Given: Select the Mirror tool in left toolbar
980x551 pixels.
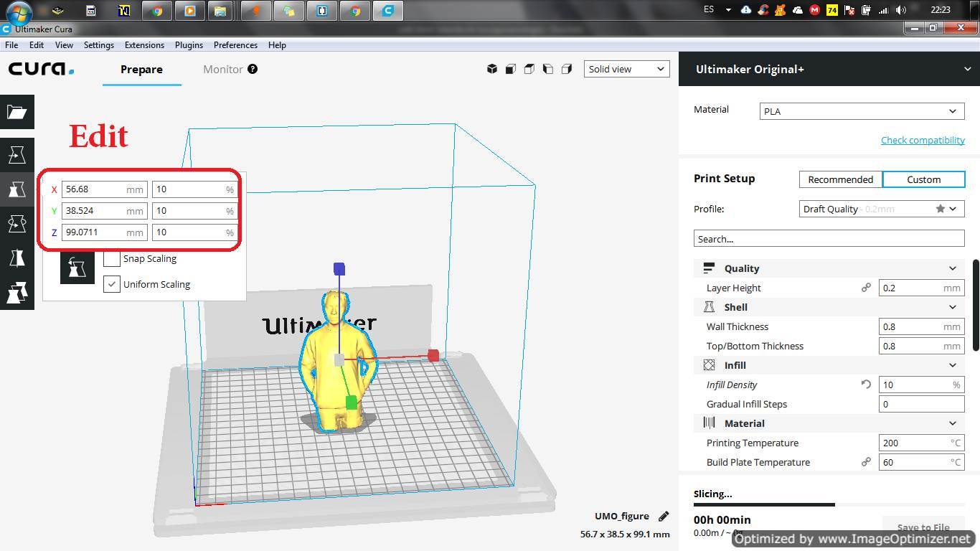Looking at the screenshot, I should tap(17, 258).
